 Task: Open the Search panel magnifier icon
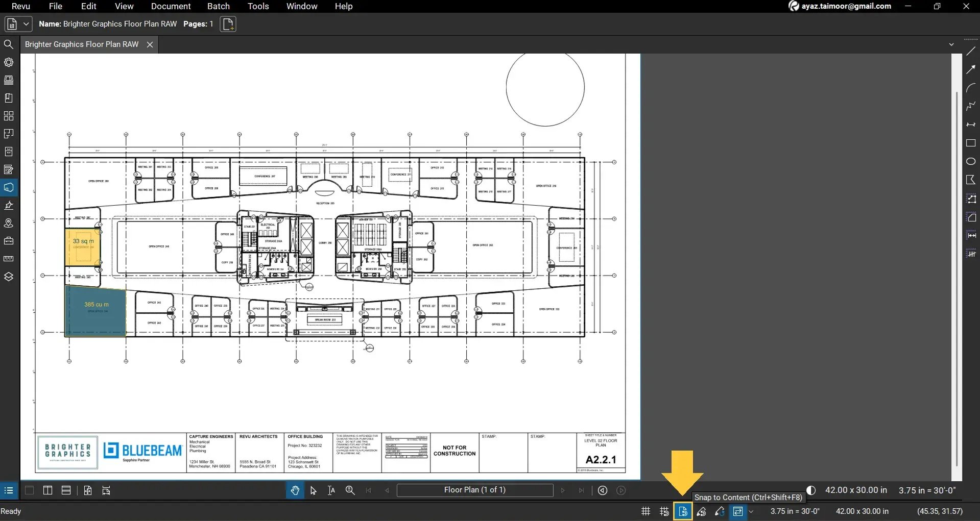9,44
